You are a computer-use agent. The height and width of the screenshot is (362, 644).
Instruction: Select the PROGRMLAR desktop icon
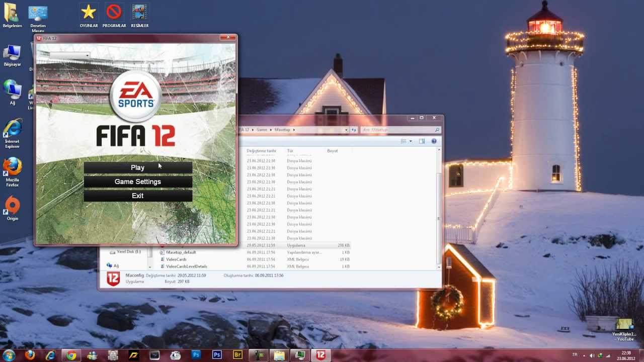pos(114,15)
